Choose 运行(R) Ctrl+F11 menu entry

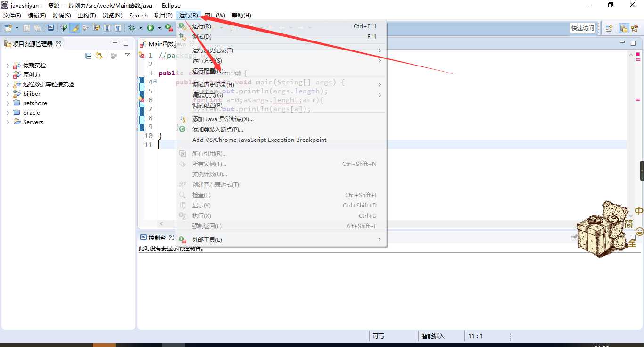pos(281,26)
